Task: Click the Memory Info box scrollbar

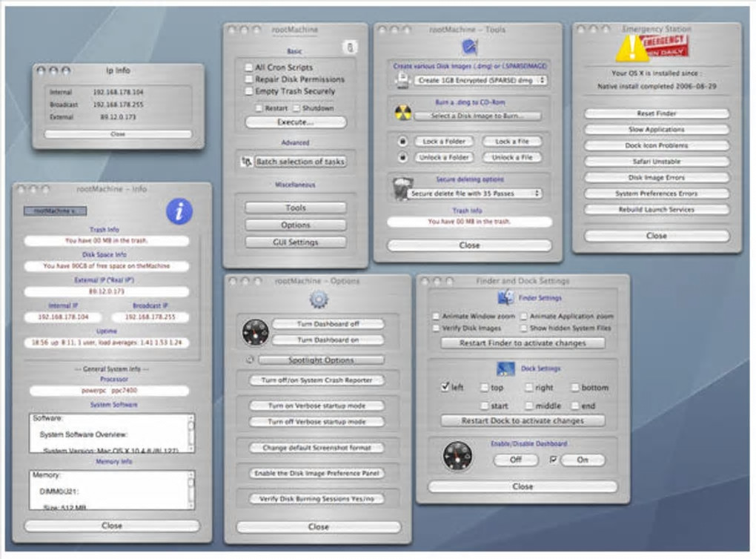Action: [191, 489]
